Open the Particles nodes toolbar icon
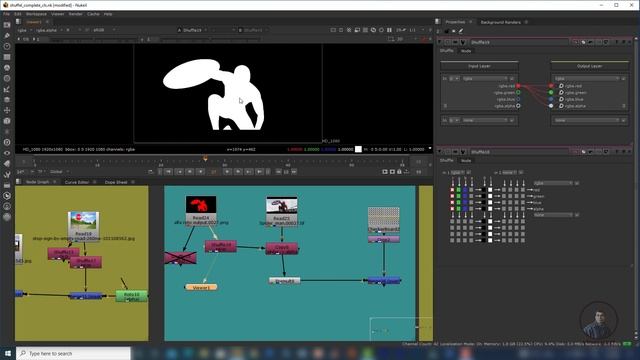Screen dimensions: 640x360 (x=7, y=132)
